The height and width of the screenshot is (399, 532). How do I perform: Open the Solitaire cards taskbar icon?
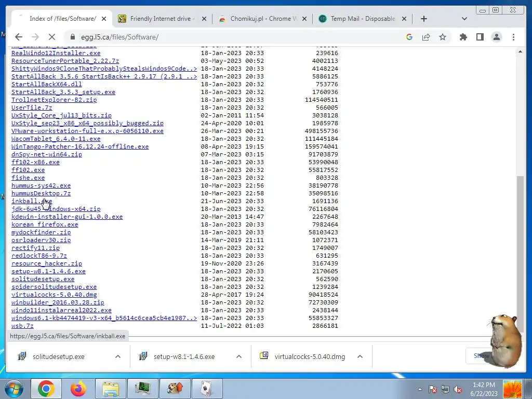coord(207,389)
